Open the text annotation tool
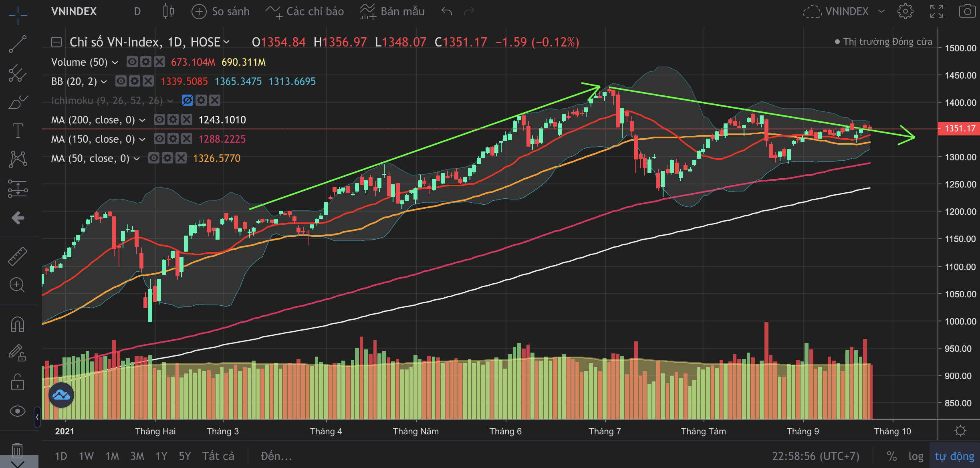This screenshot has height=468, width=980. 18,131
